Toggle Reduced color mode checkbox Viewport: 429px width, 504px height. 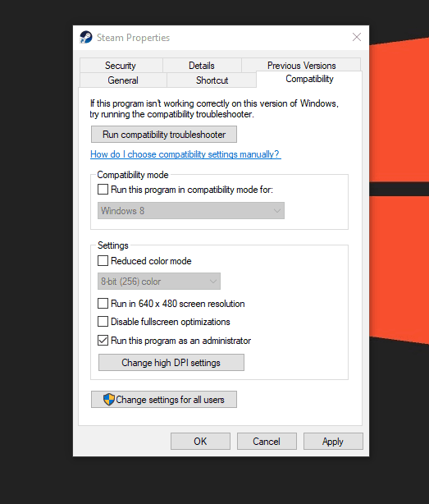(x=103, y=261)
